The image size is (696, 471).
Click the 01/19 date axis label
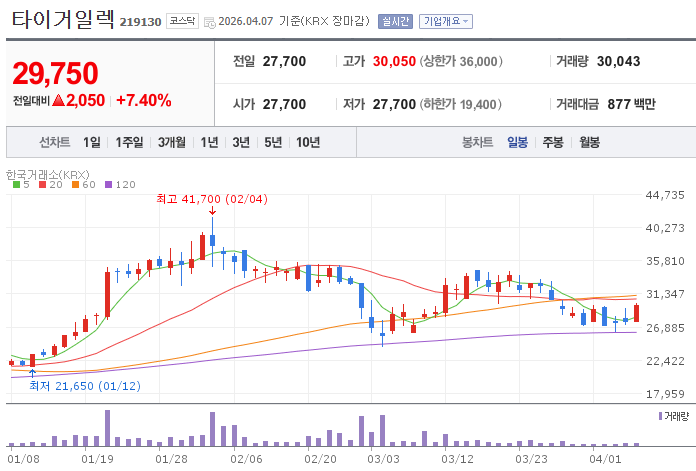(x=97, y=459)
